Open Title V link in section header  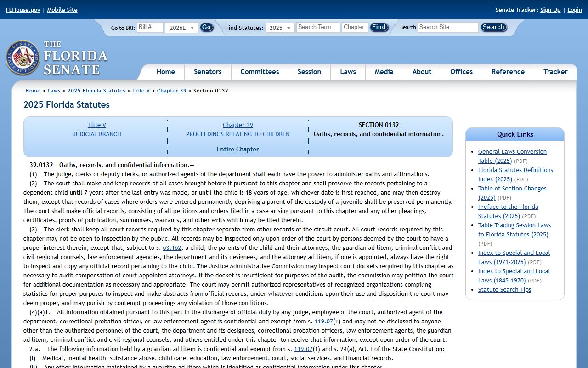97,125
